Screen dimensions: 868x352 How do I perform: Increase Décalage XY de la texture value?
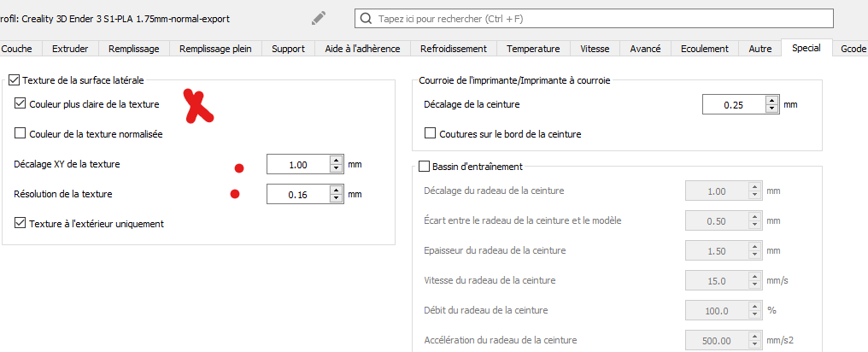(x=336, y=160)
